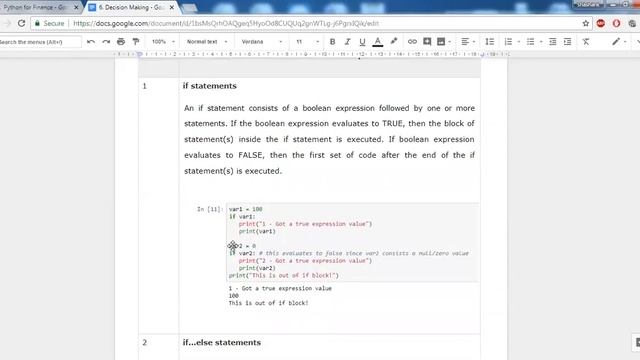Click the Decrease indent icon
Screen dimensions: 640x360
click(553, 42)
